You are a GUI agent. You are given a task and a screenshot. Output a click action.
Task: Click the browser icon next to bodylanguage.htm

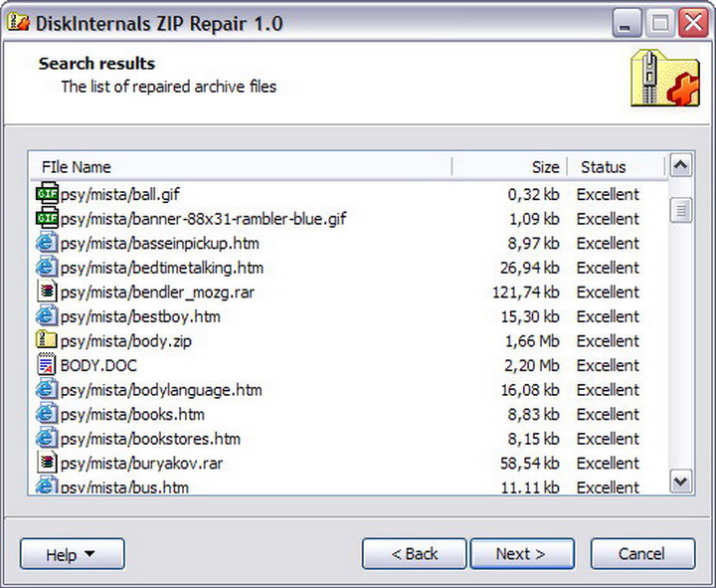(47, 389)
